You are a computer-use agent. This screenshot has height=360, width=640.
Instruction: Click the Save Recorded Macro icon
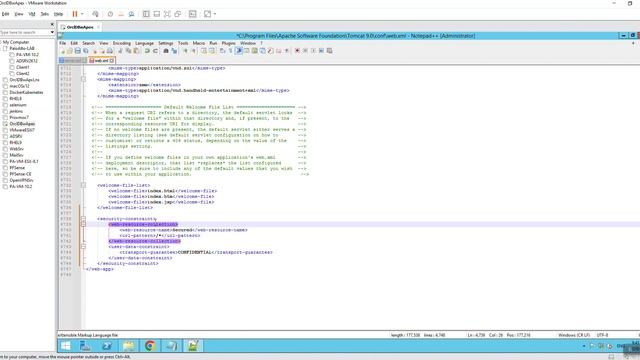(x=329, y=51)
